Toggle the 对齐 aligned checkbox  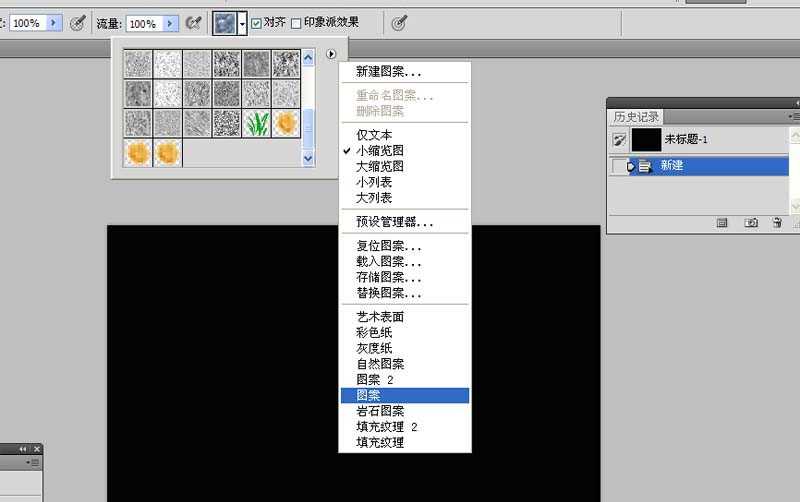256,23
